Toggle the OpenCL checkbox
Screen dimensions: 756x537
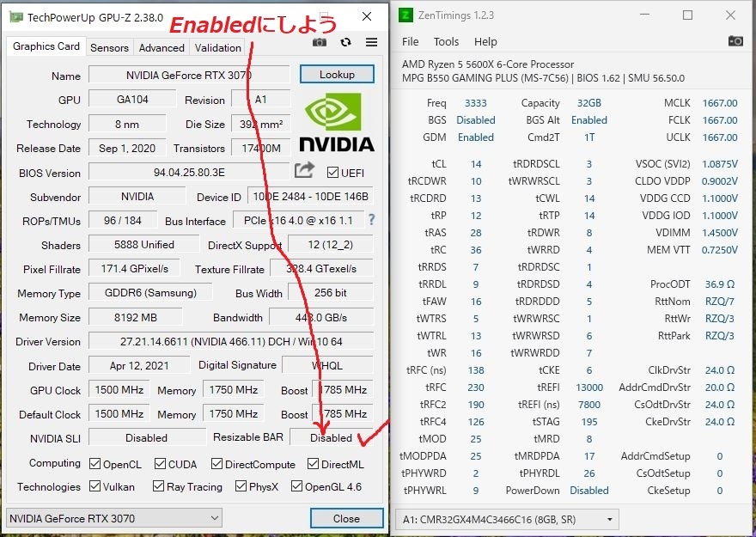(x=95, y=464)
